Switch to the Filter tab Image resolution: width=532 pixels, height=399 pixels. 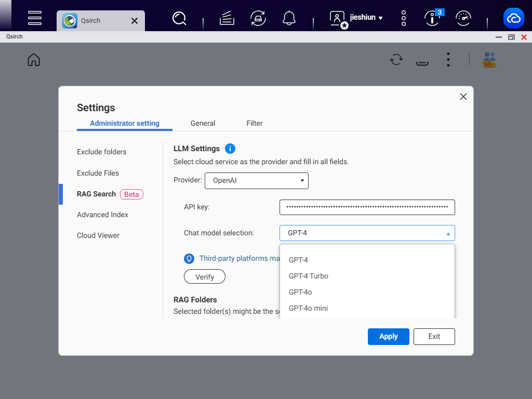pos(255,123)
